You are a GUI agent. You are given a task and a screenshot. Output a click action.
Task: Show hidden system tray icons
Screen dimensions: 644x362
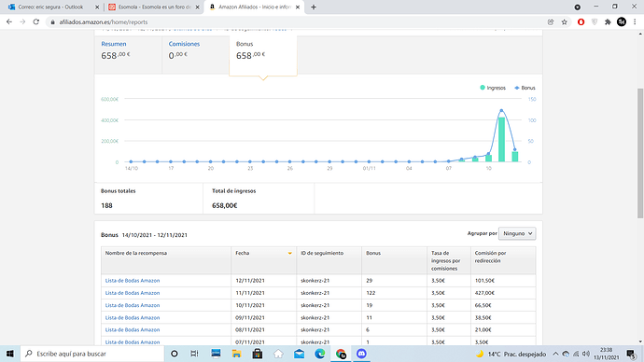pos(555,354)
